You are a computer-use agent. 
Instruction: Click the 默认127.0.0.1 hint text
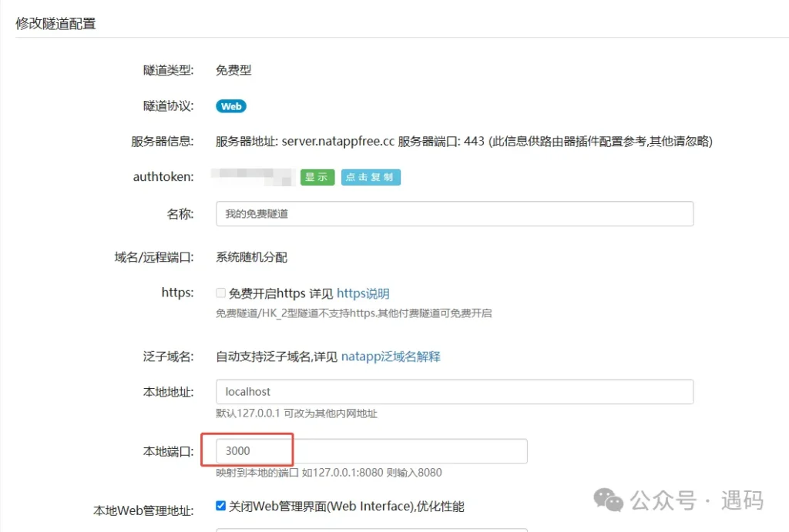297,413
